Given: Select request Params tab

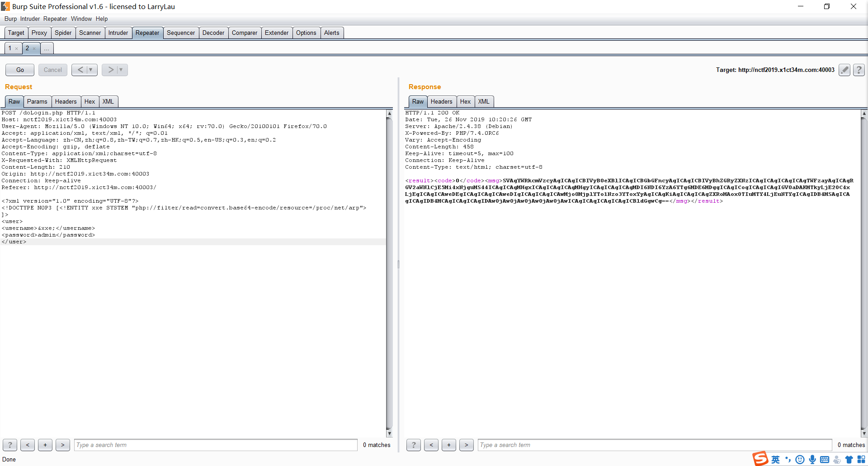Looking at the screenshot, I should [x=37, y=101].
